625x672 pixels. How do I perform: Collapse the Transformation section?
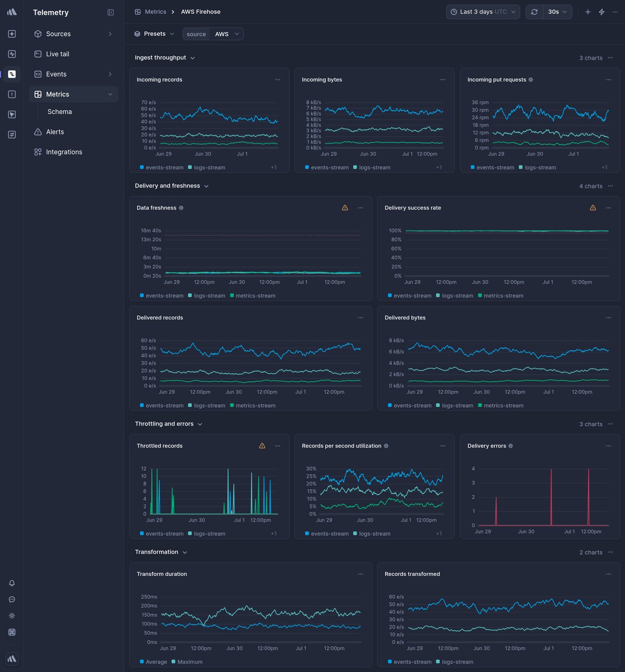(x=161, y=552)
